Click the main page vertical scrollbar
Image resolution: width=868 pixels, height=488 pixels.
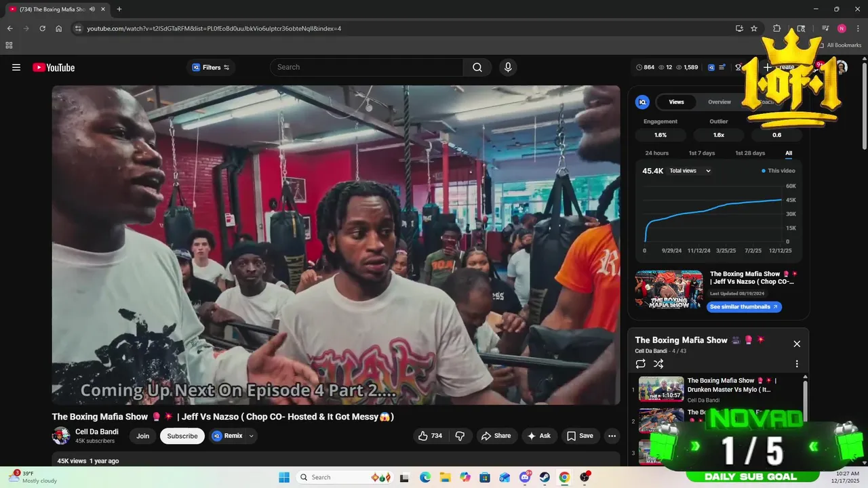[x=864, y=105]
